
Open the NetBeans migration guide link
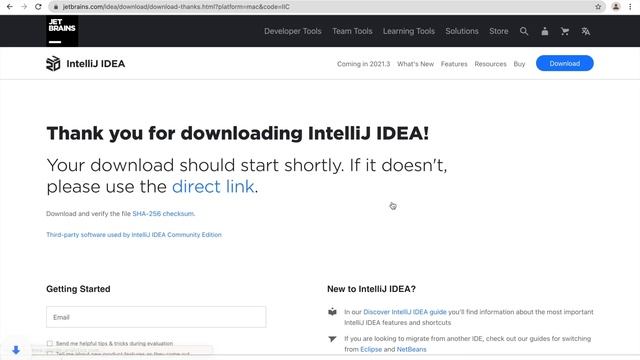click(411, 349)
